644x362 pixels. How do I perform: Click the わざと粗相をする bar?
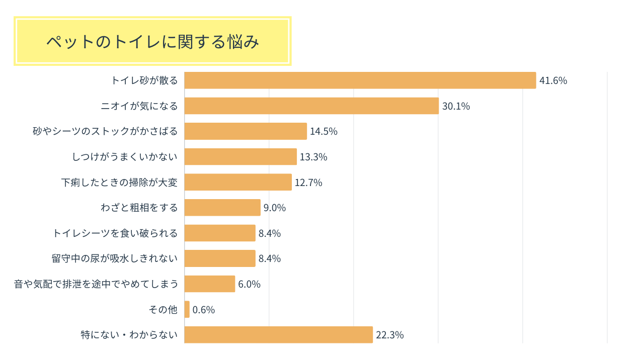[222, 208]
